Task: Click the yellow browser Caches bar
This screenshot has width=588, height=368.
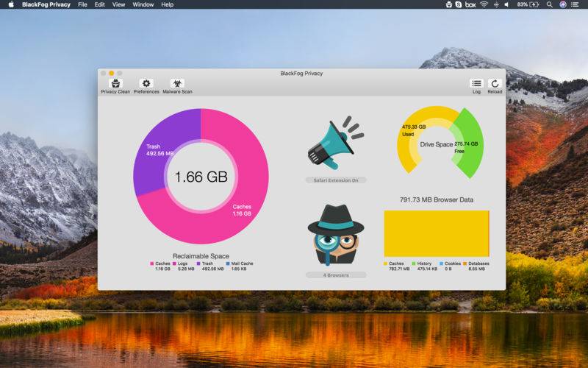Action: click(436, 233)
